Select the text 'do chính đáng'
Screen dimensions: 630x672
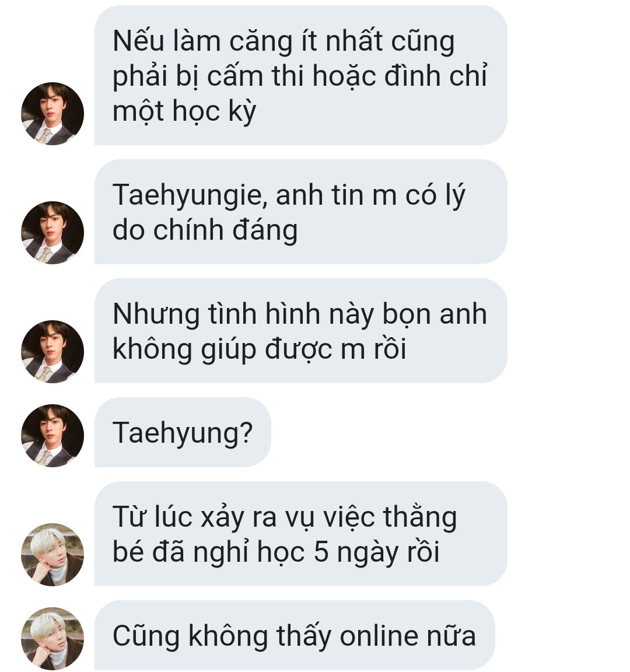pos(205,230)
